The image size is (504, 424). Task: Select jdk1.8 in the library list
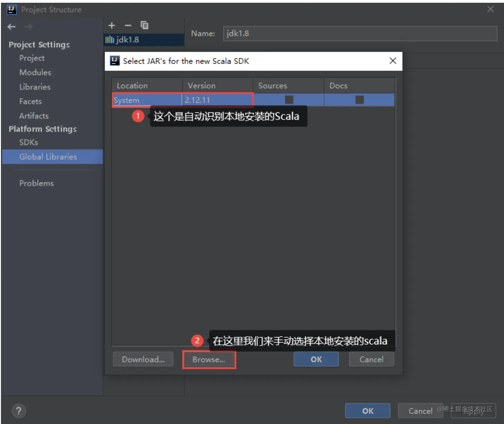coord(144,40)
